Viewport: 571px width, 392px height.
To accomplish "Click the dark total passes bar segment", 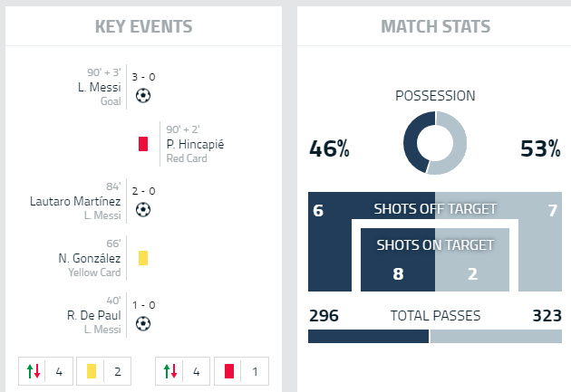I will point(367,337).
